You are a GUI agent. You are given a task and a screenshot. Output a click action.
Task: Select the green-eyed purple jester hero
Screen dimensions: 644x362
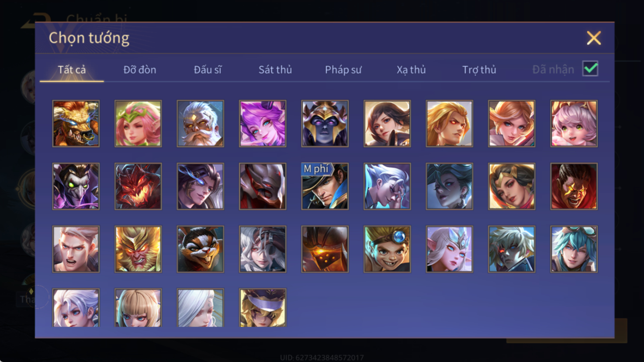coord(76,186)
